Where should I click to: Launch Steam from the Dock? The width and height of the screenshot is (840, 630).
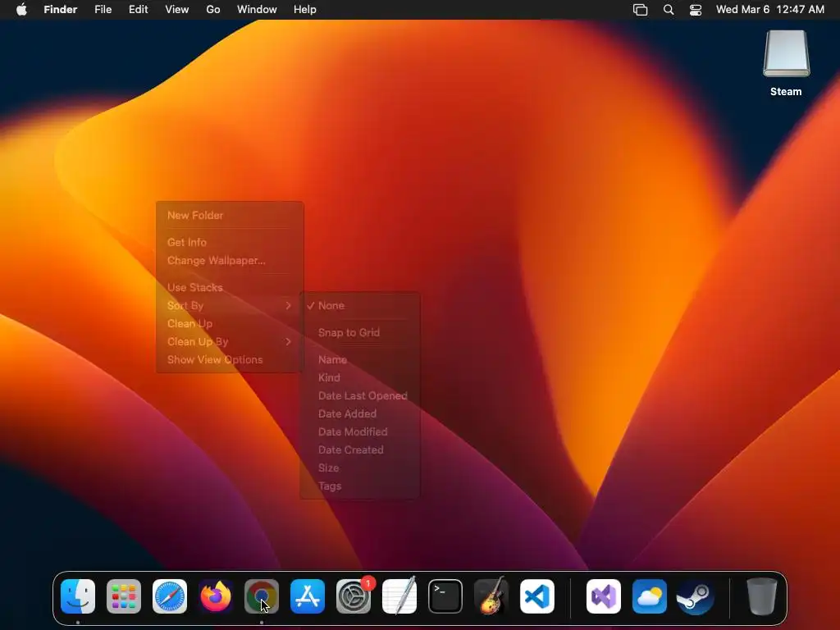[x=696, y=596]
